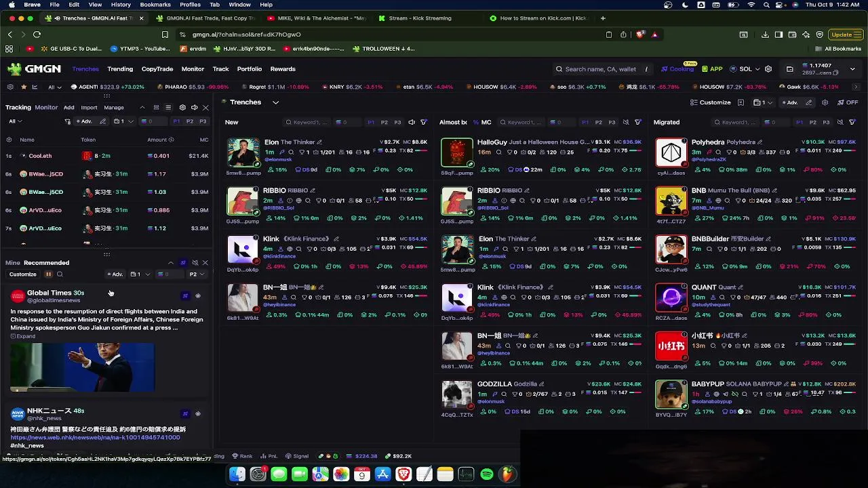Open the GMGN logo home link
Image resolution: width=868 pixels, height=488 pixels.
pyautogui.click(x=34, y=68)
